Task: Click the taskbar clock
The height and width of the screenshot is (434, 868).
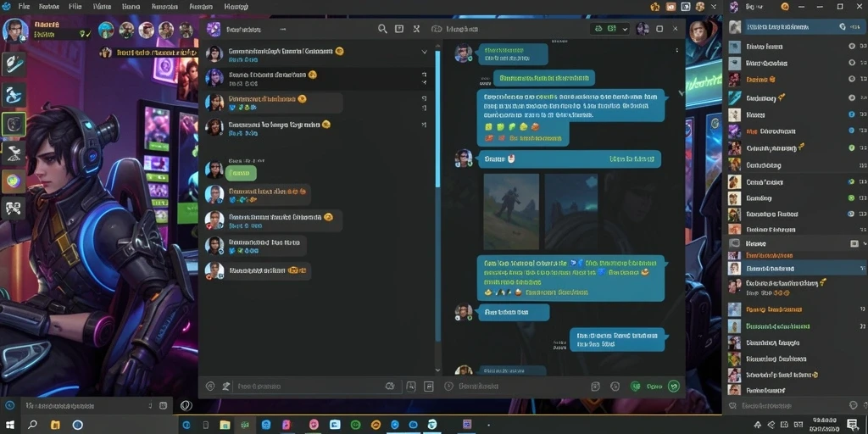Action: click(x=826, y=426)
